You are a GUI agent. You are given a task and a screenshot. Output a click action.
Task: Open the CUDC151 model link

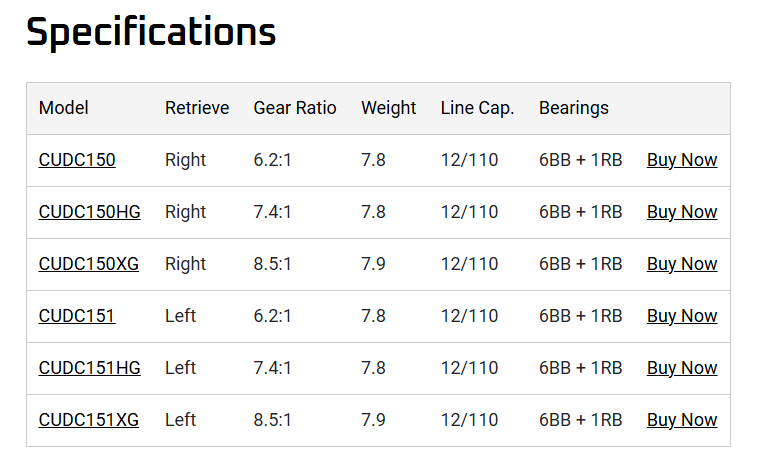point(77,316)
